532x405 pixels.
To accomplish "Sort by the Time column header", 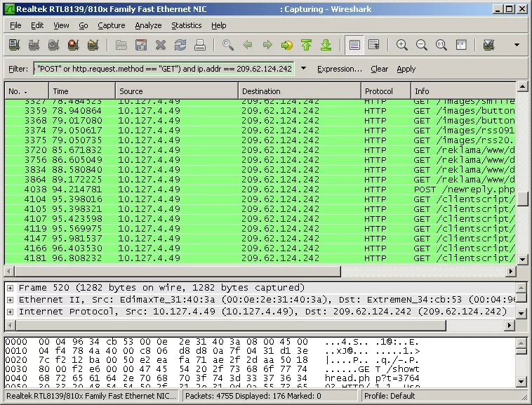I will pos(82,91).
